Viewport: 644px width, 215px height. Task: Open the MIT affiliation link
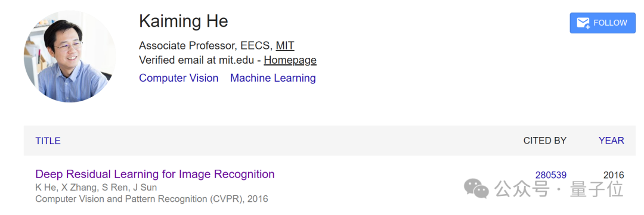285,45
